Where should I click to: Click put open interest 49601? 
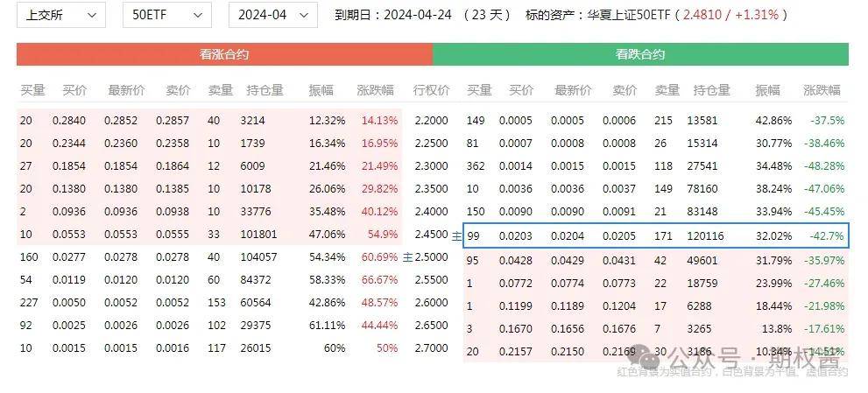[702, 260]
